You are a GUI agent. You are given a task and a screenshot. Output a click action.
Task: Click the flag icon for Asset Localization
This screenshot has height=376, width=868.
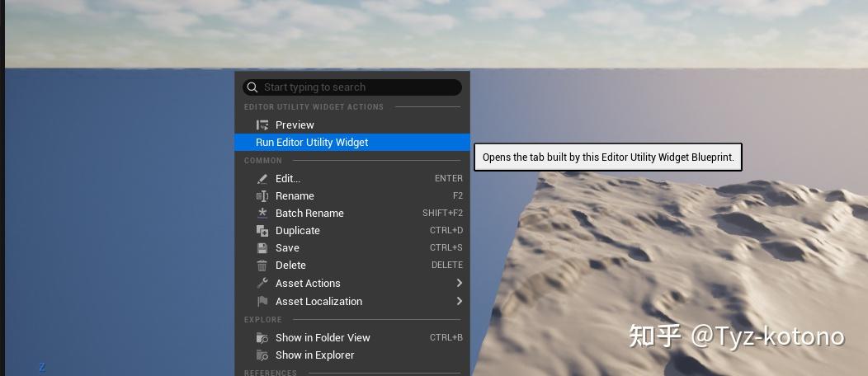pos(262,301)
